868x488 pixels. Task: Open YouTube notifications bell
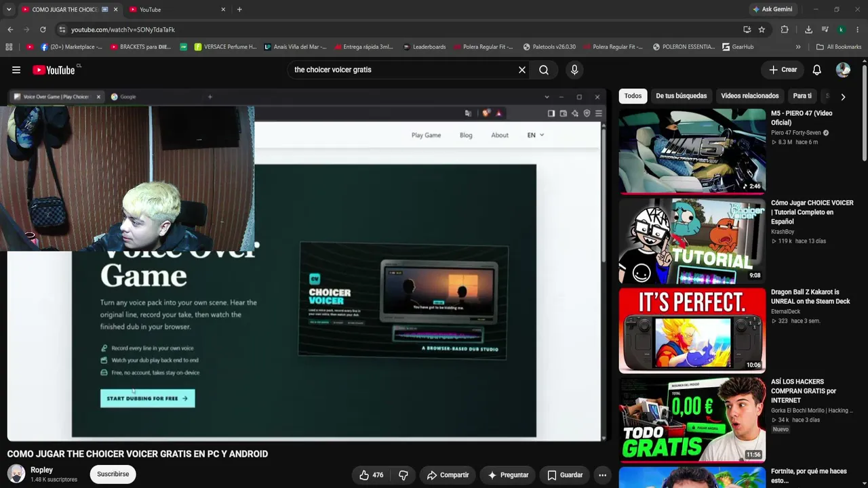[x=817, y=70]
